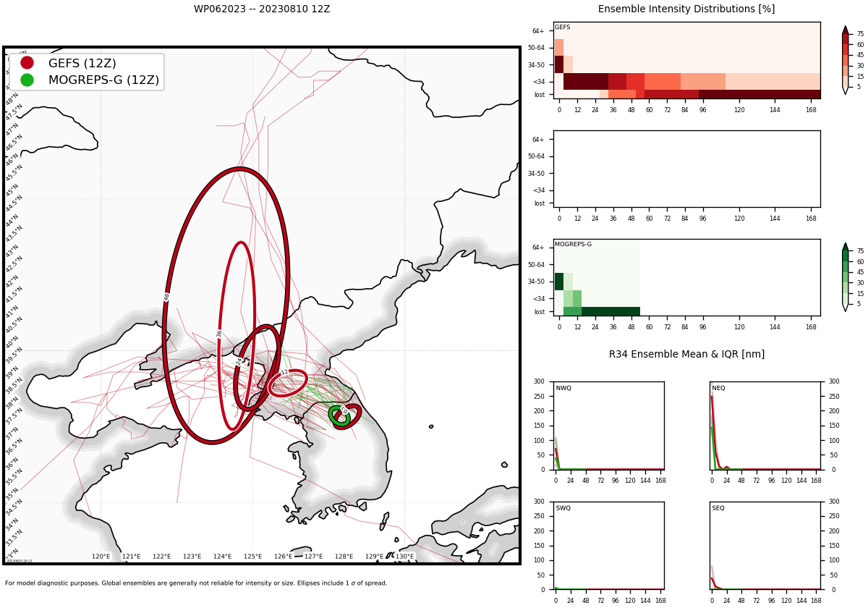Click the 127°E longitude label
868x608 pixels.
(x=314, y=557)
